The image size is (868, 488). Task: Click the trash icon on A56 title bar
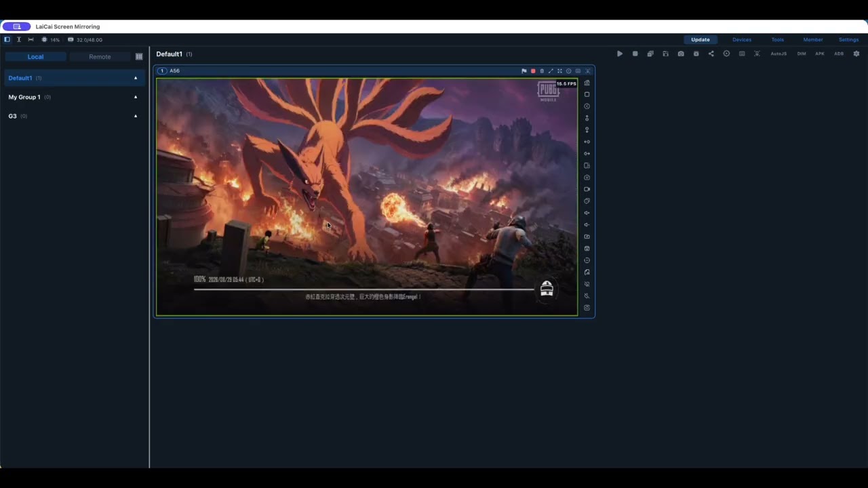(542, 70)
